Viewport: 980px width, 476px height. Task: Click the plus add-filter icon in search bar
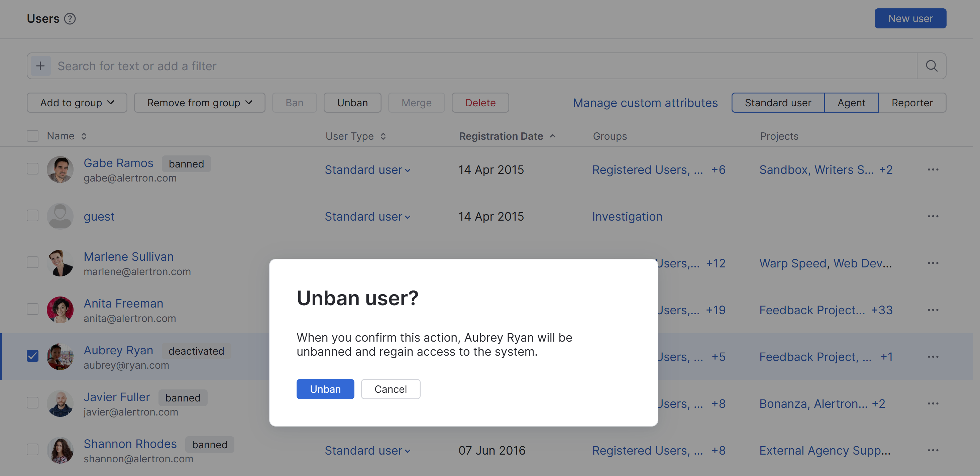(40, 66)
